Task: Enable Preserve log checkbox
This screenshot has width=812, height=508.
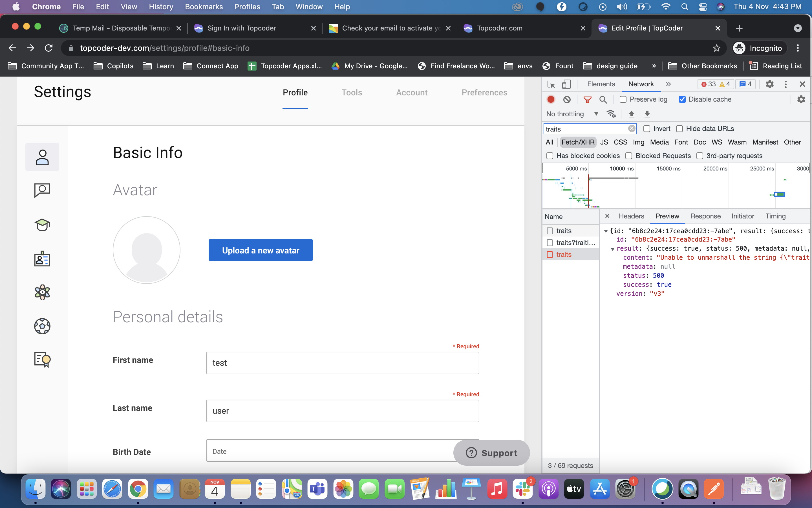Action: pos(623,99)
